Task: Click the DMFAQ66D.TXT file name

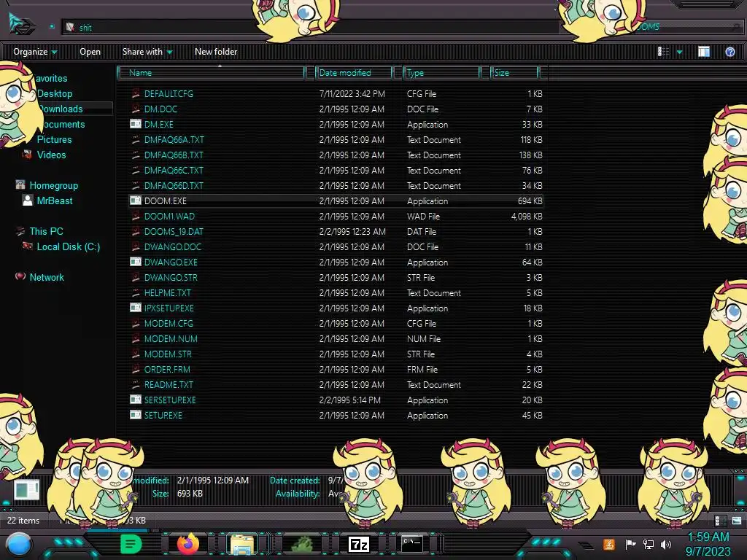Action: [x=174, y=185]
